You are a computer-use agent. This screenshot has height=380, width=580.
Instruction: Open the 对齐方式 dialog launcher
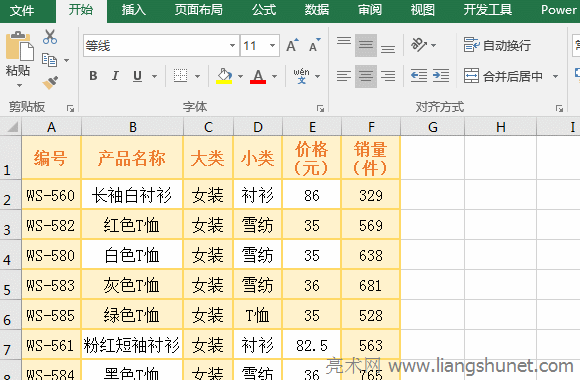(559, 108)
